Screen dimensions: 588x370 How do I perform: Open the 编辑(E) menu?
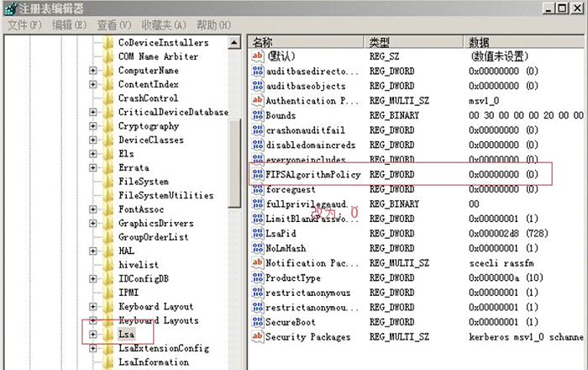(70, 25)
